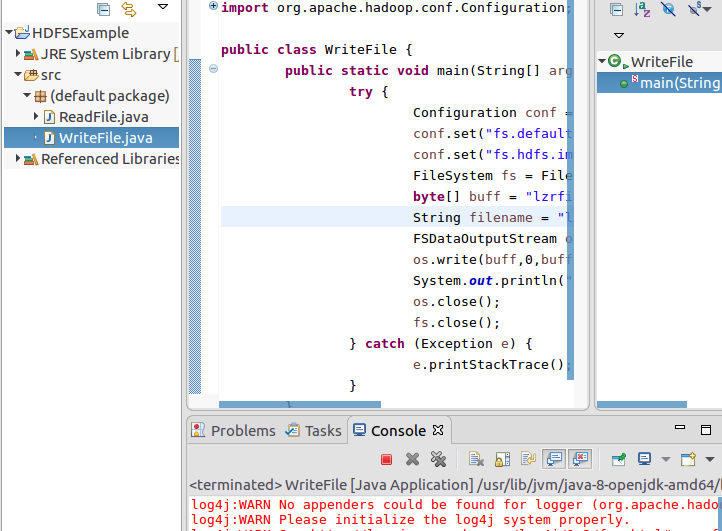
Task: Switch to the Problems tab
Action: click(233, 430)
